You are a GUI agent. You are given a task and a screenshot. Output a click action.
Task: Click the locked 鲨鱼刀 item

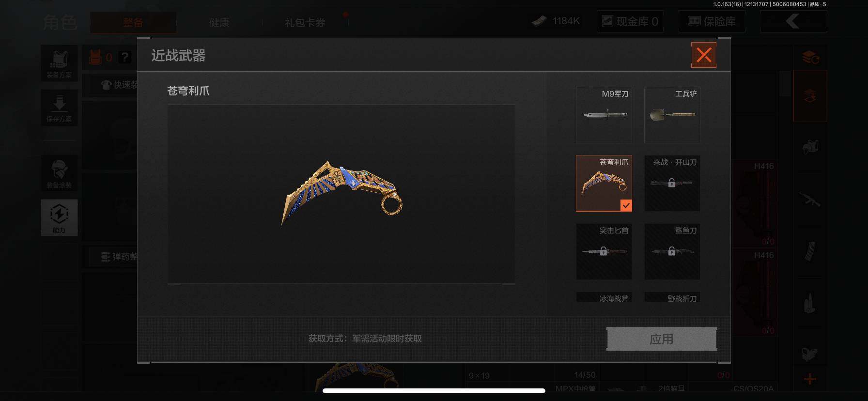point(672,251)
